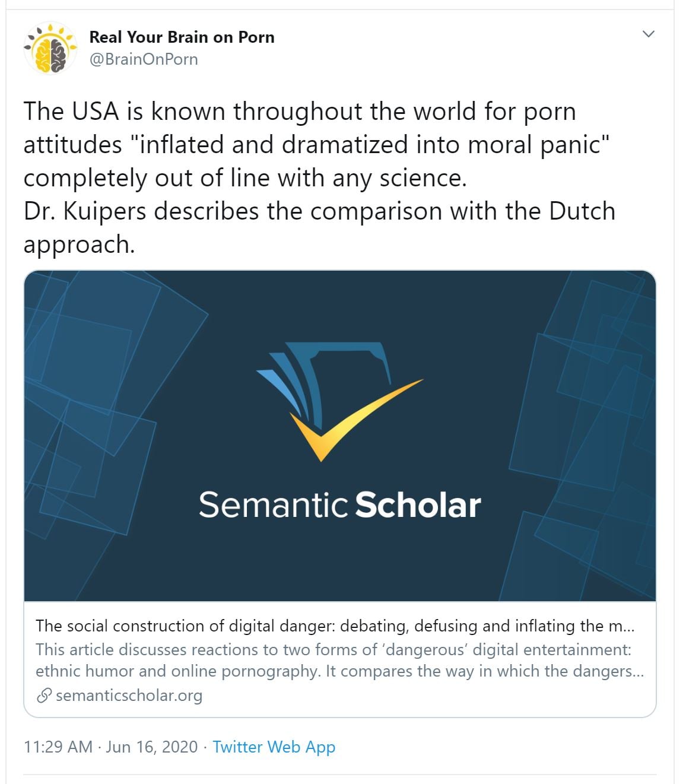
Task: Click the Jun 16, 2020 date
Action: [x=151, y=747]
